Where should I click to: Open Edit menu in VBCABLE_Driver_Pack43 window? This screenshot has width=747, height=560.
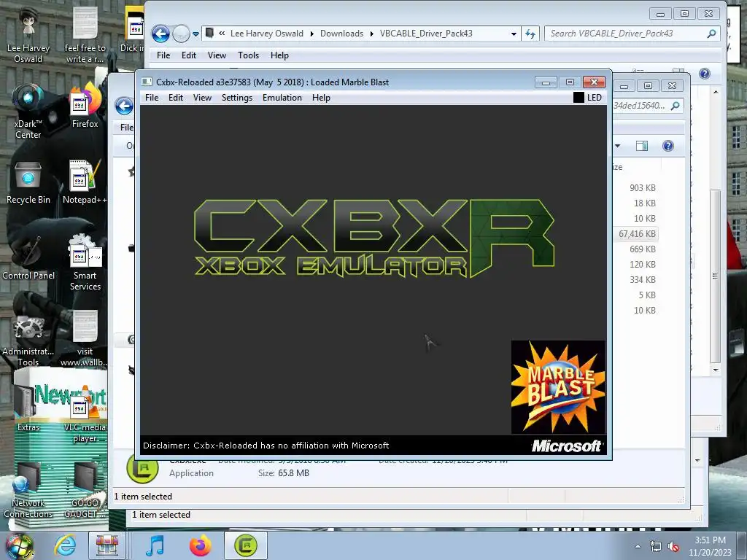coord(189,55)
